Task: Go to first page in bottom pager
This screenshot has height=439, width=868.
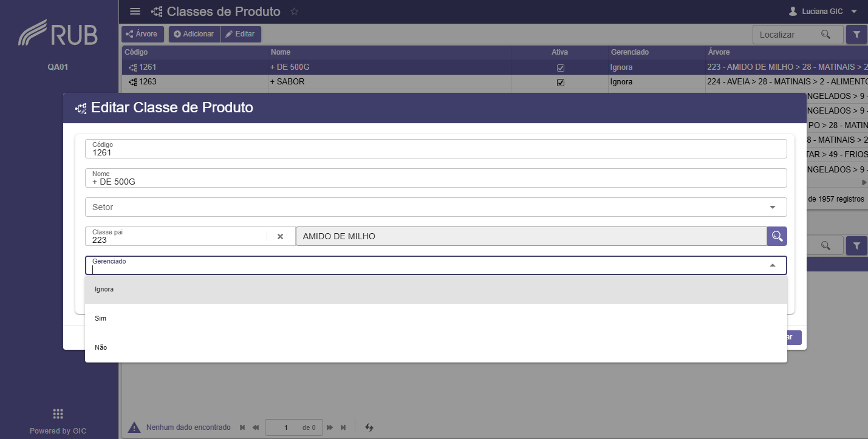Action: pyautogui.click(x=243, y=427)
